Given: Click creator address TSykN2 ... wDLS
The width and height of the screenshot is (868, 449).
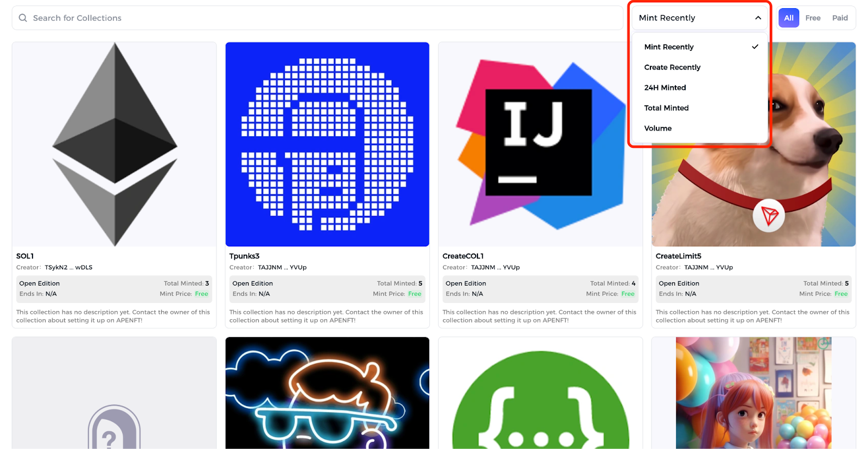Looking at the screenshot, I should click(68, 268).
